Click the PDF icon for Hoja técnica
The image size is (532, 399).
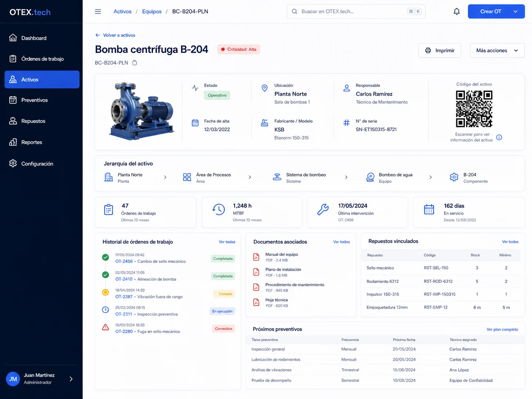256,302
